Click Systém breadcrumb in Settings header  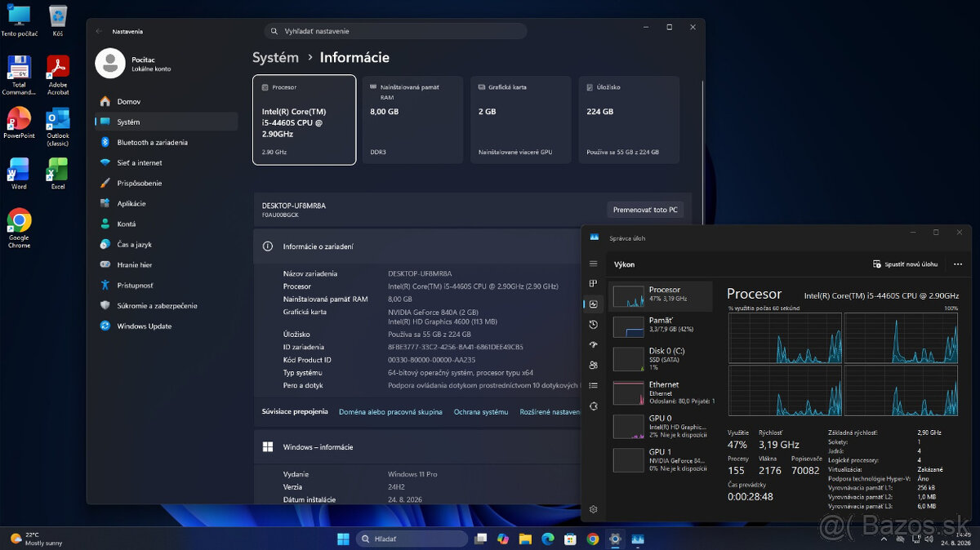tap(275, 57)
